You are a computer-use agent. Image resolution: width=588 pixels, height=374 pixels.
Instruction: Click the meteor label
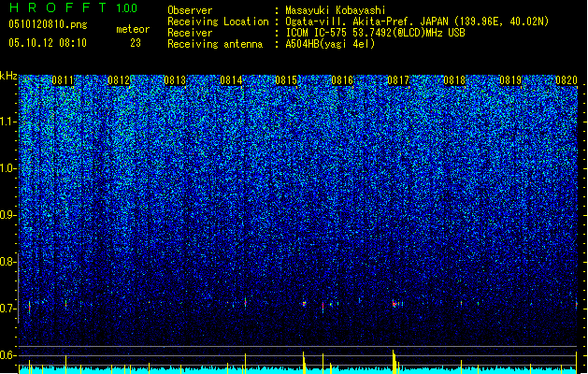tap(133, 29)
